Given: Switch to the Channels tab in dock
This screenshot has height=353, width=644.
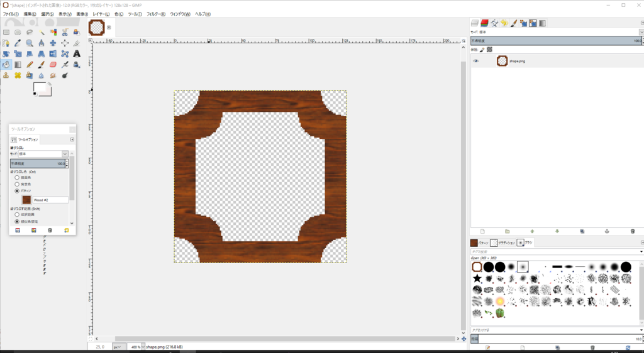Looking at the screenshot, I should 485,23.
